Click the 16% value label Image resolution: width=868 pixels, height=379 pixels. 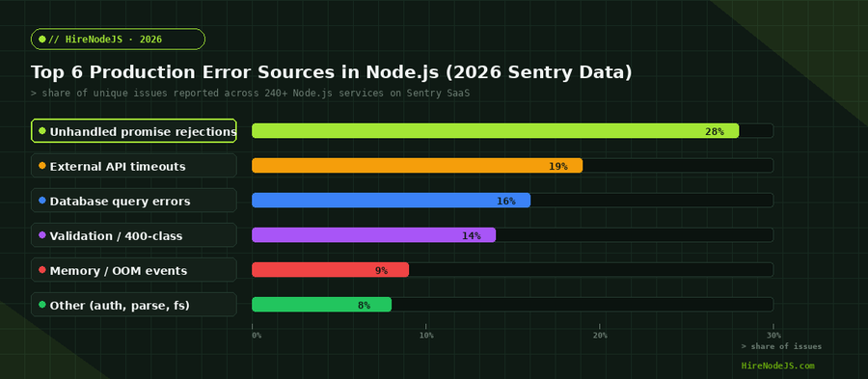pyautogui.click(x=506, y=201)
